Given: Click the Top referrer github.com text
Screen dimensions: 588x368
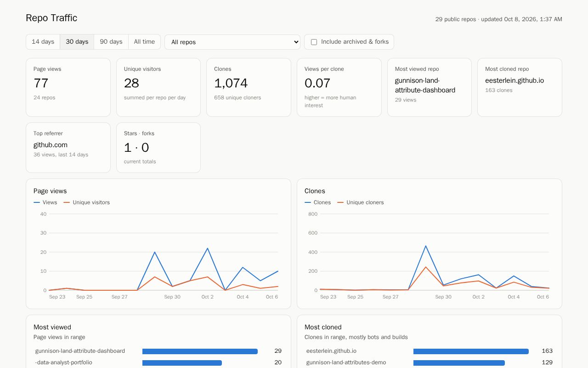Looking at the screenshot, I should click(51, 145).
